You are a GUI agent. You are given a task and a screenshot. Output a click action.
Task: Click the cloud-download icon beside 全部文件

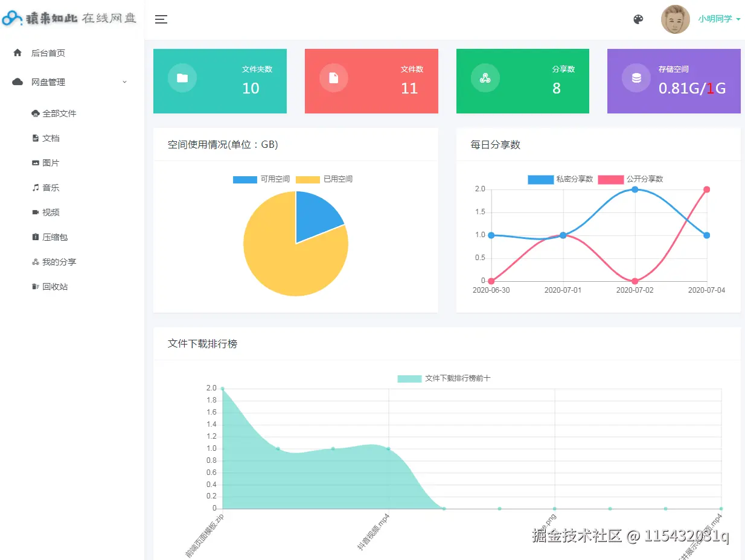[x=35, y=113]
